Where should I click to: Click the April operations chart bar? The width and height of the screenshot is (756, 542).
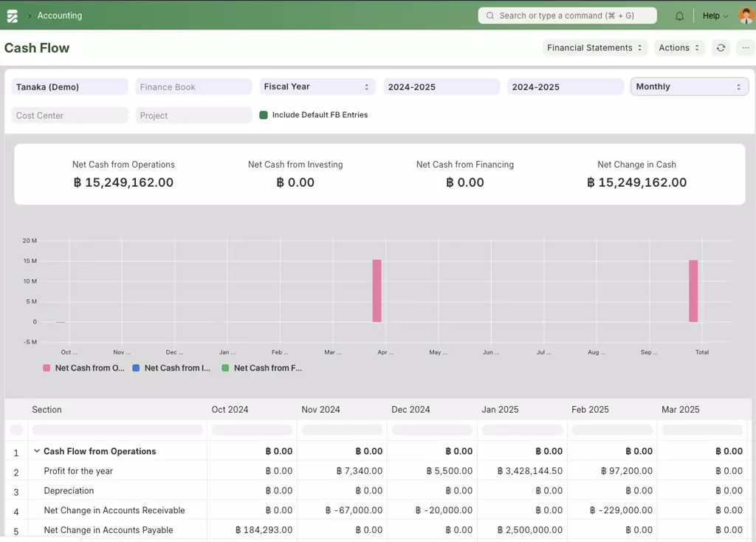pyautogui.click(x=377, y=291)
